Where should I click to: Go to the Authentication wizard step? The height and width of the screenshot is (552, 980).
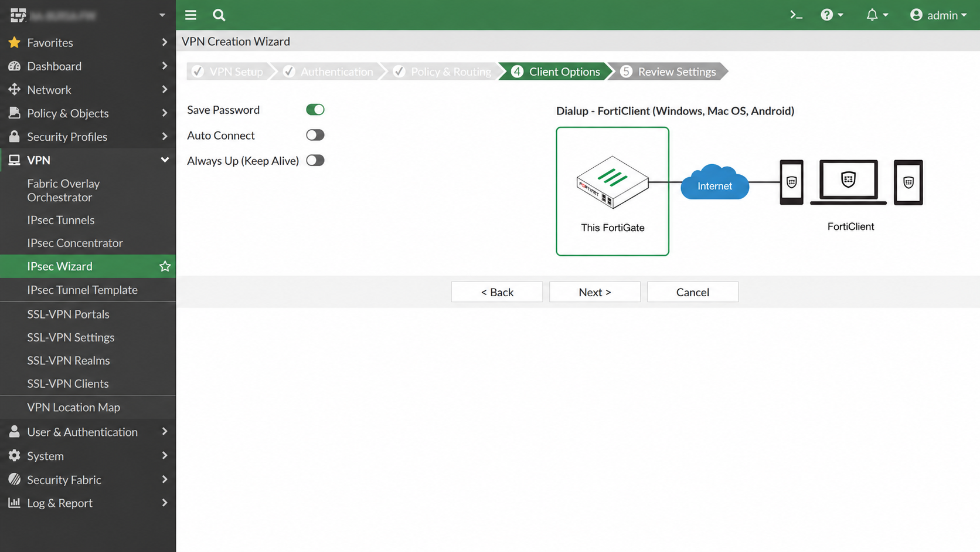click(x=329, y=72)
